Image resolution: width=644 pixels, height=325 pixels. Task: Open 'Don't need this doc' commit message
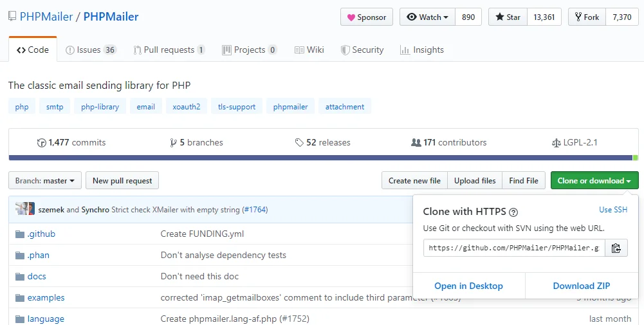(x=199, y=276)
